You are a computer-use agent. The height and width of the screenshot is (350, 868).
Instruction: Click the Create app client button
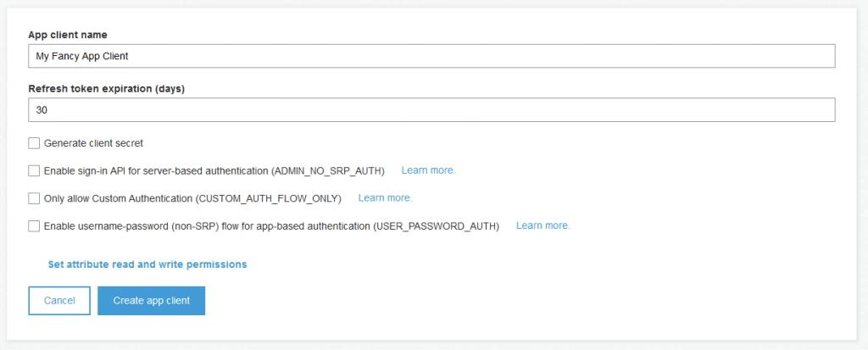pyautogui.click(x=151, y=301)
